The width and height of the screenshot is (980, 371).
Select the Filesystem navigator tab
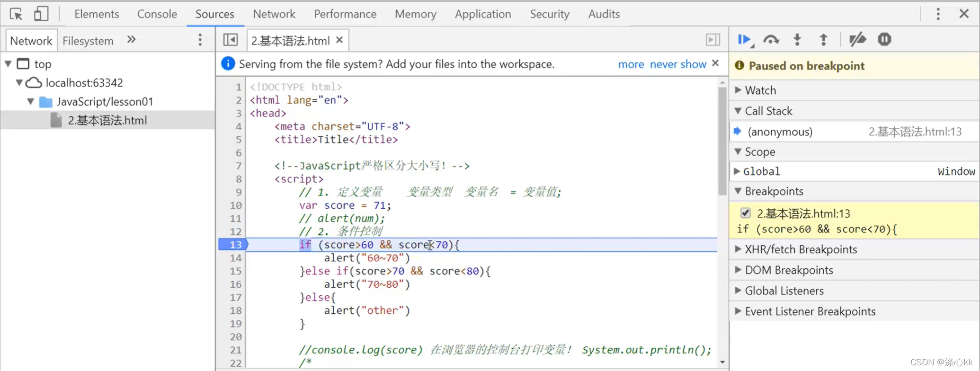pos(88,41)
